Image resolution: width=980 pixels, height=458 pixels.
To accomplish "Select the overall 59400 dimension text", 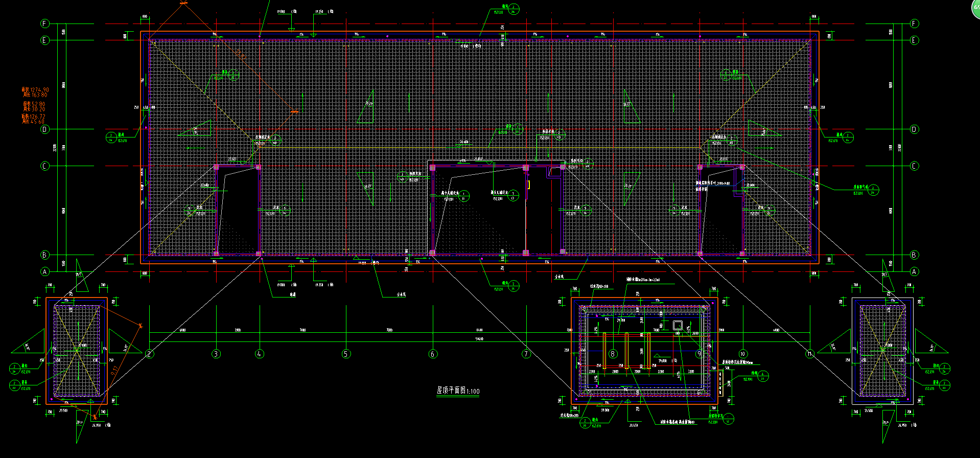I will (x=479, y=338).
